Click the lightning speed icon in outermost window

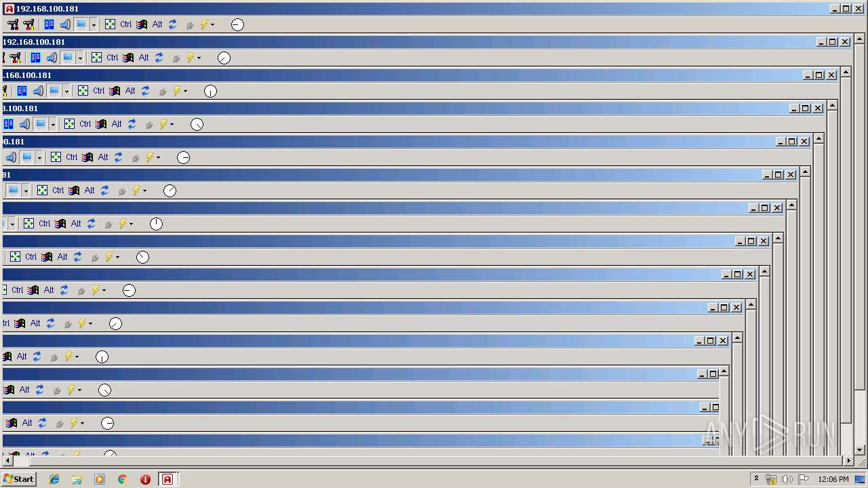point(203,24)
